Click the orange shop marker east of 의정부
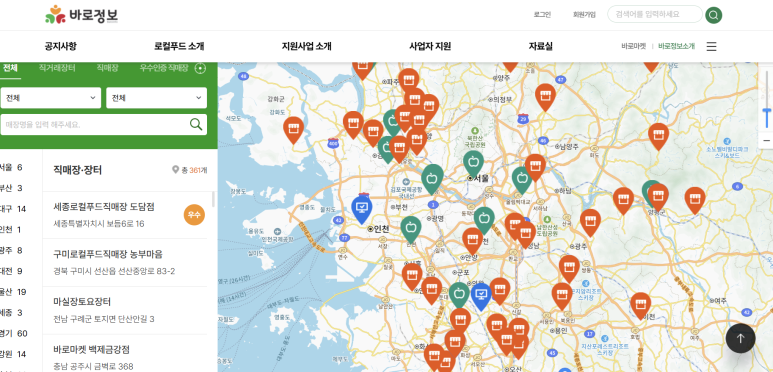773x372 pixels. 545,97
